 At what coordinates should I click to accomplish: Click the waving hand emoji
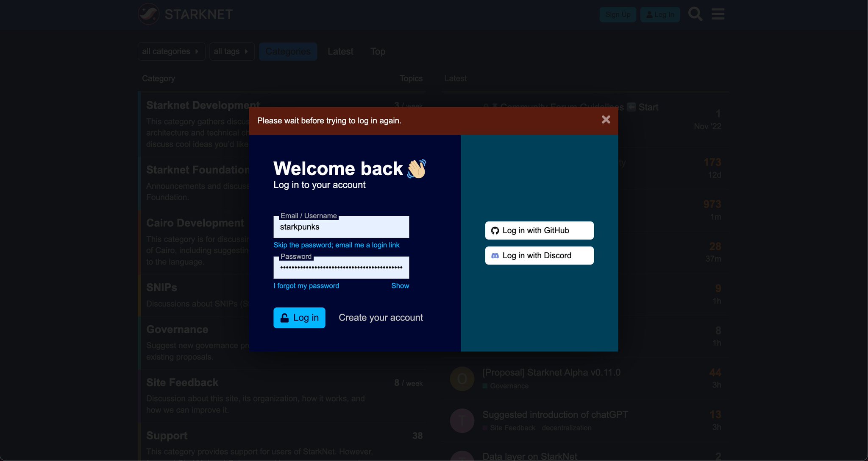coord(417,169)
